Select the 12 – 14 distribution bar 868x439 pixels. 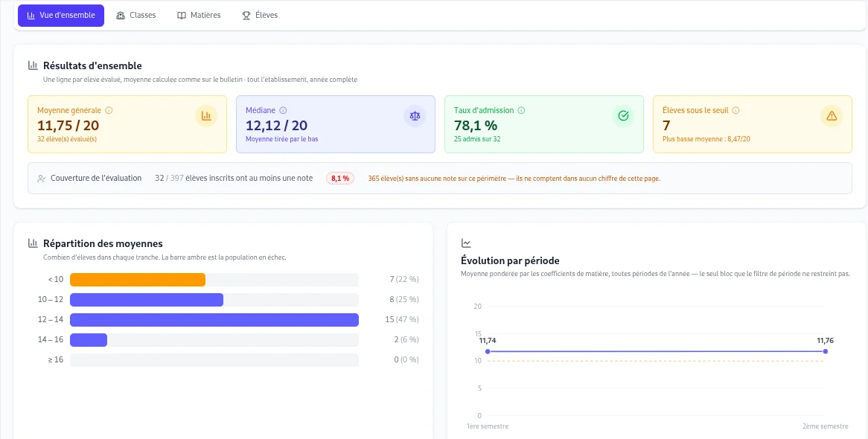[x=214, y=319]
